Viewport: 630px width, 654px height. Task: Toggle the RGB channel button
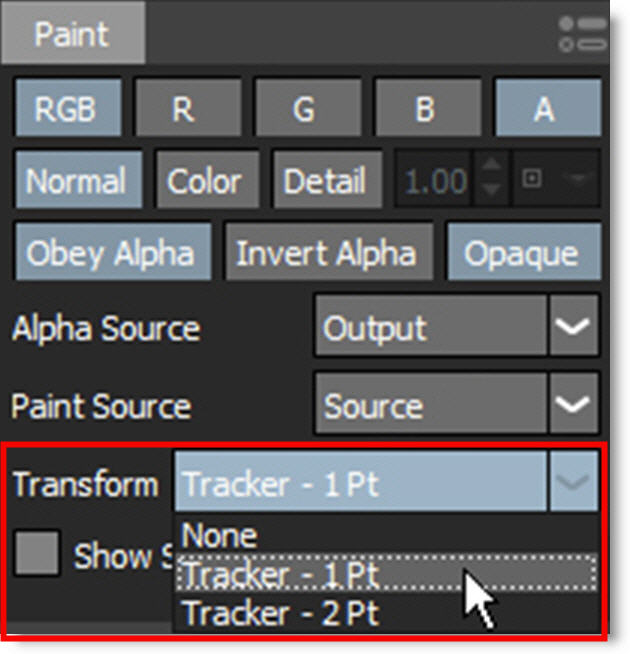click(64, 109)
